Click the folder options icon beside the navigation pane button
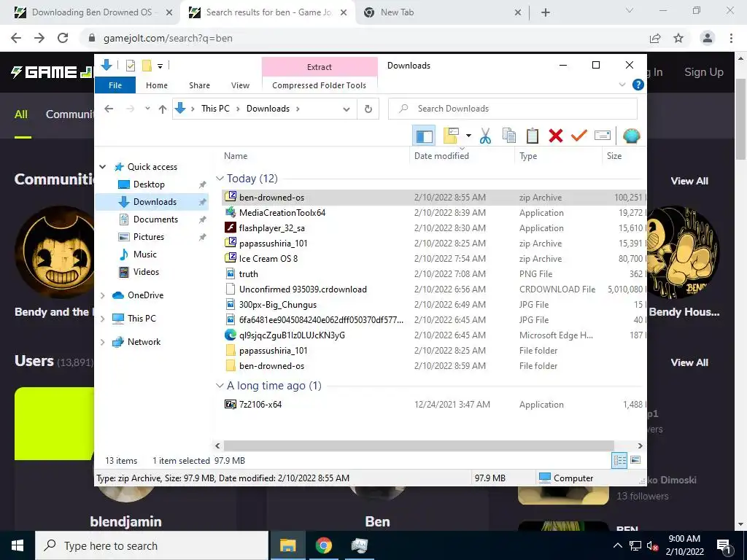The image size is (747, 560). 451,136
